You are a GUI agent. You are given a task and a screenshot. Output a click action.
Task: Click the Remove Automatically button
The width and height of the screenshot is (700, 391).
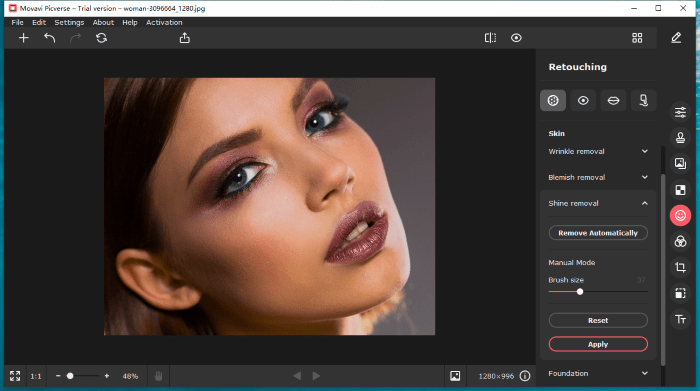coord(598,233)
